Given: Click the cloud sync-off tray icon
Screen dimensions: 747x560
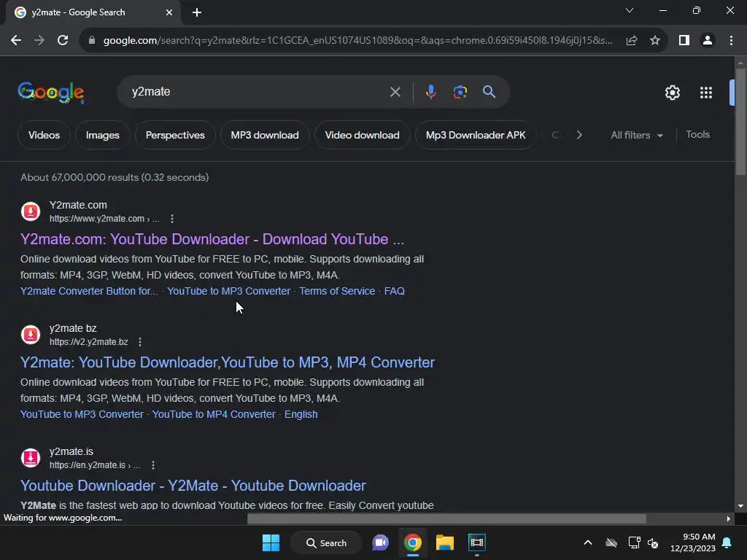Looking at the screenshot, I should 611,542.
